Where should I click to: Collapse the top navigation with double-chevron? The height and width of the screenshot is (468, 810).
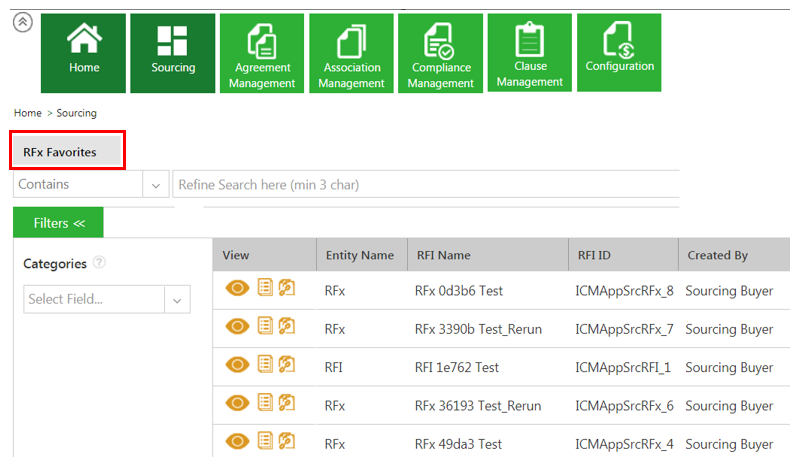click(22, 23)
